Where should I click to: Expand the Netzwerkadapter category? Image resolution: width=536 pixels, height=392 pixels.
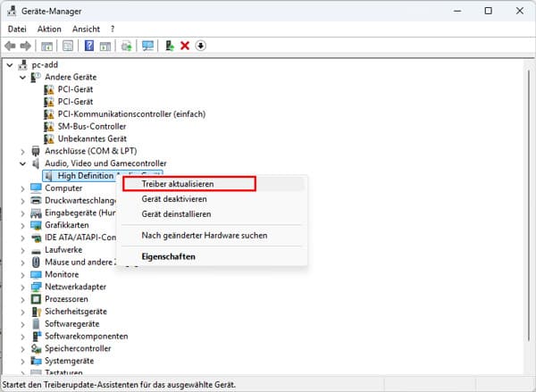click(23, 287)
